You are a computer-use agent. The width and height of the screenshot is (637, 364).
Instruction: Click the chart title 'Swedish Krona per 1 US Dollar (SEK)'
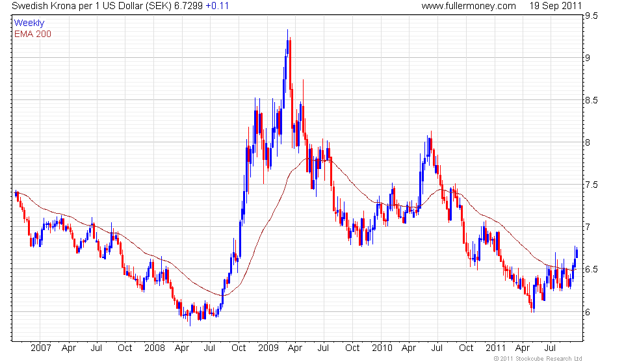[x=92, y=6]
